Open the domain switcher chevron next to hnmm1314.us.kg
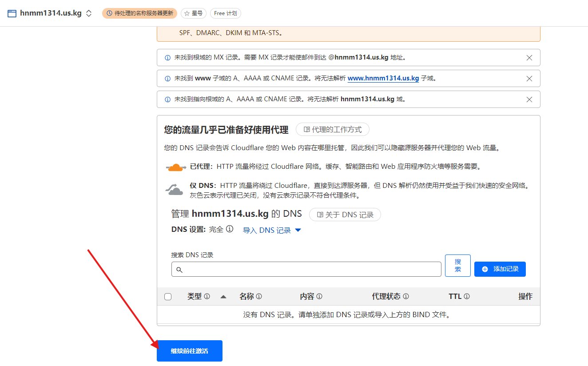 click(89, 13)
